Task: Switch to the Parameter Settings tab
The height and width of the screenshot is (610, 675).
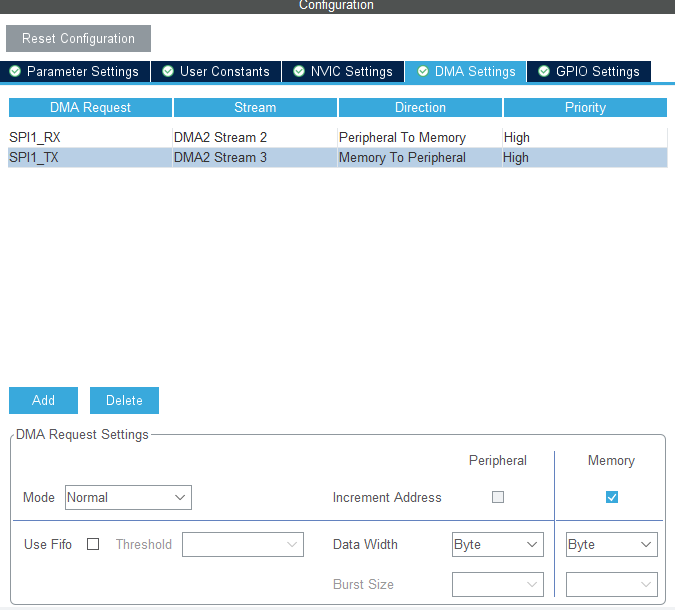Action: [x=82, y=72]
